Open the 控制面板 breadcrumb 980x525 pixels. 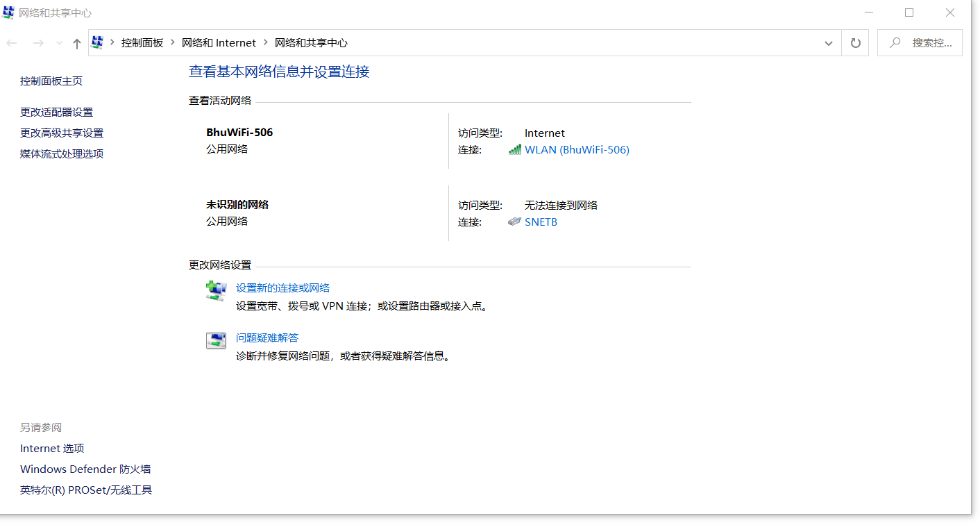tap(142, 42)
